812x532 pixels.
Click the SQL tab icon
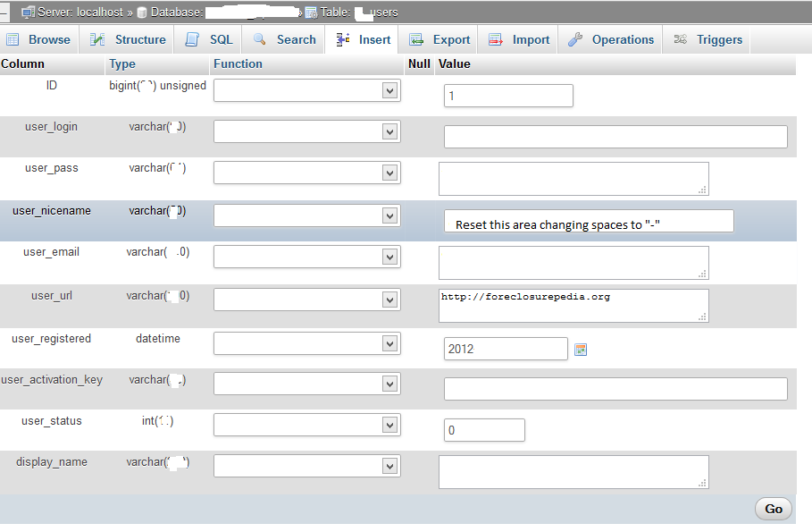click(192, 39)
